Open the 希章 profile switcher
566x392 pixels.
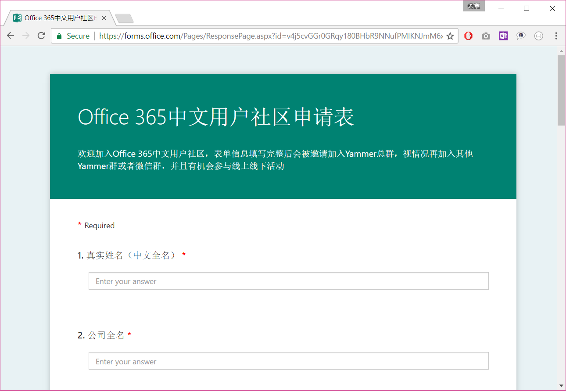(473, 6)
